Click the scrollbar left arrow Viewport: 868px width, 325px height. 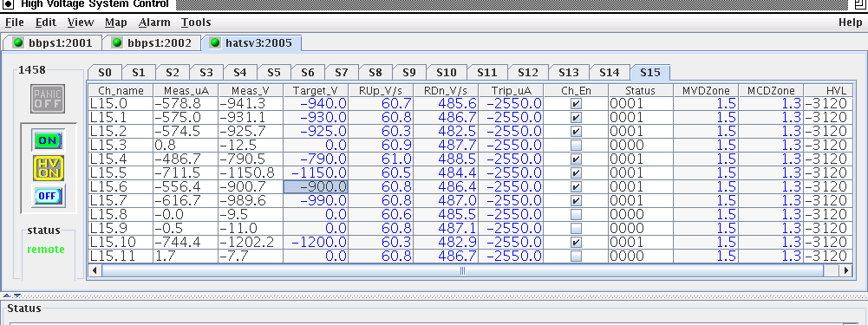tap(95, 270)
